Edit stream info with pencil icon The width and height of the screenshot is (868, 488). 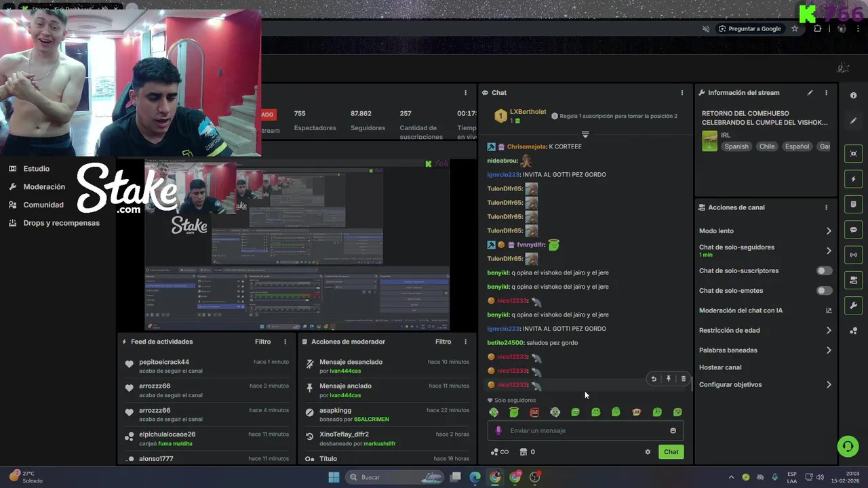810,93
